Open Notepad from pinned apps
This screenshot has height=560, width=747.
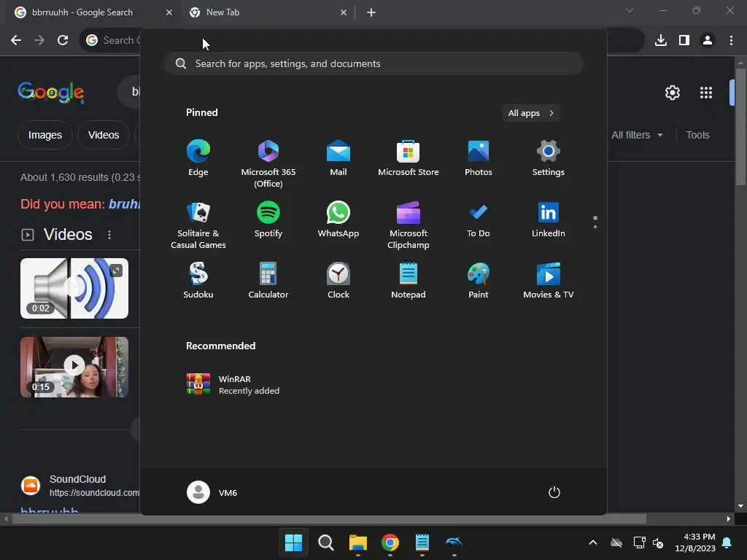(x=409, y=281)
